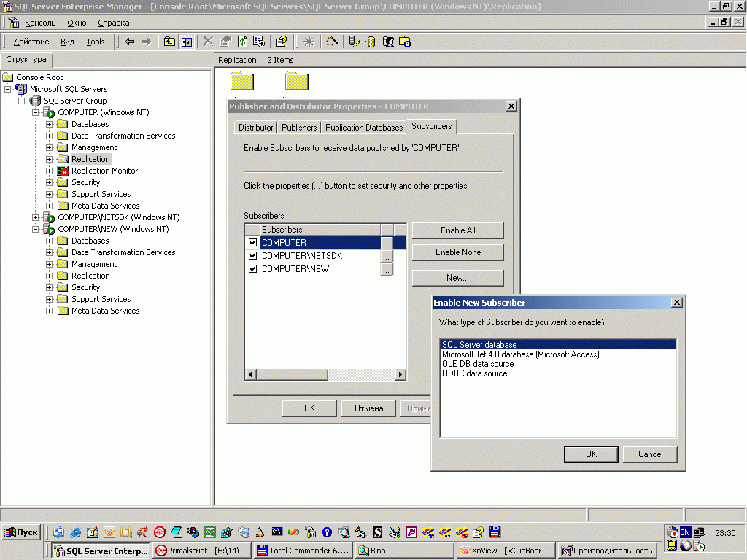Click Отмена in Publisher Properties dialog
This screenshot has width=747, height=560.
click(368, 408)
